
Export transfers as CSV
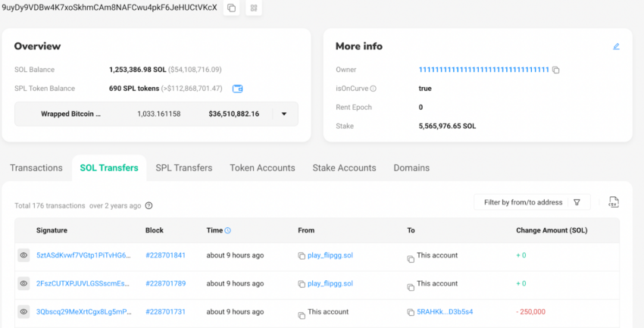(614, 202)
